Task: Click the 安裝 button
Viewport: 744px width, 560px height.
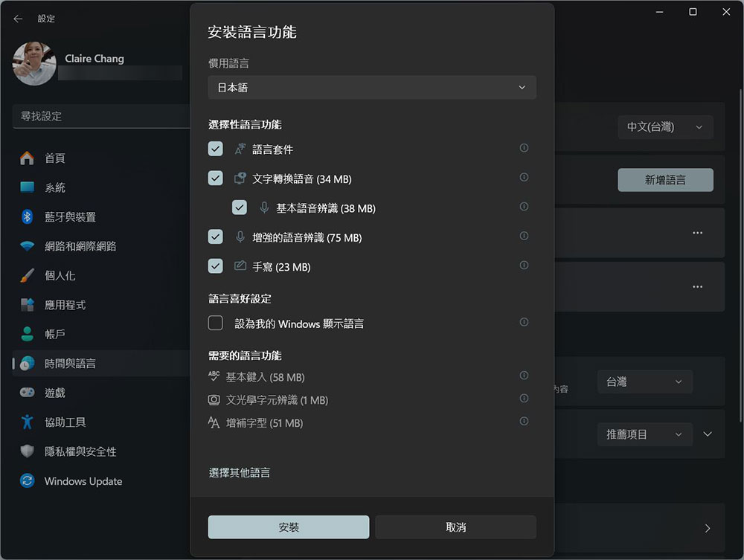Action: 289,527
